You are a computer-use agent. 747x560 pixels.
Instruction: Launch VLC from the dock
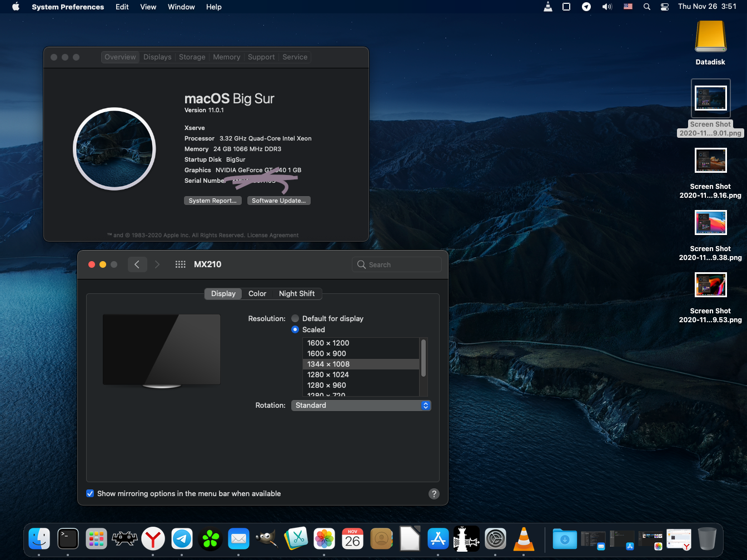[x=523, y=539]
